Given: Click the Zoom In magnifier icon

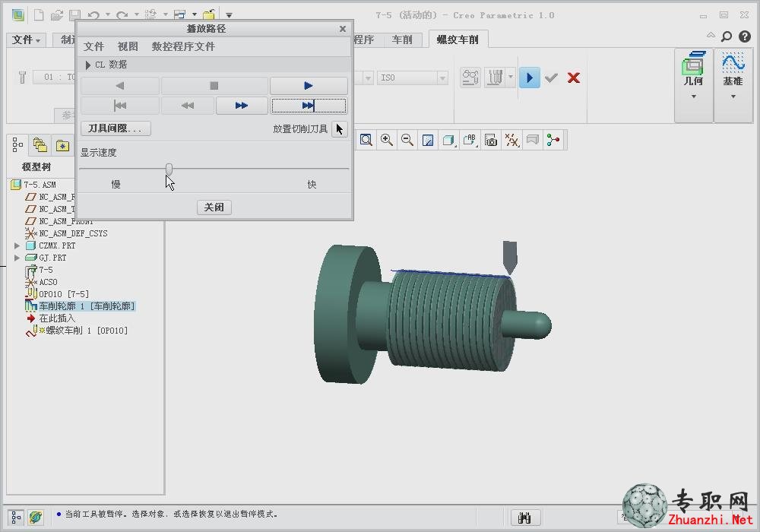Looking at the screenshot, I should click(387, 141).
